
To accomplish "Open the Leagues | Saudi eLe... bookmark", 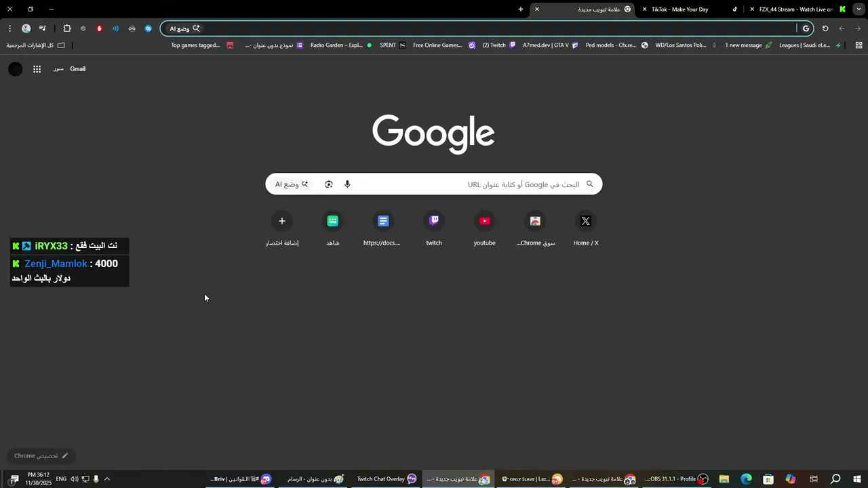I will (x=810, y=45).
